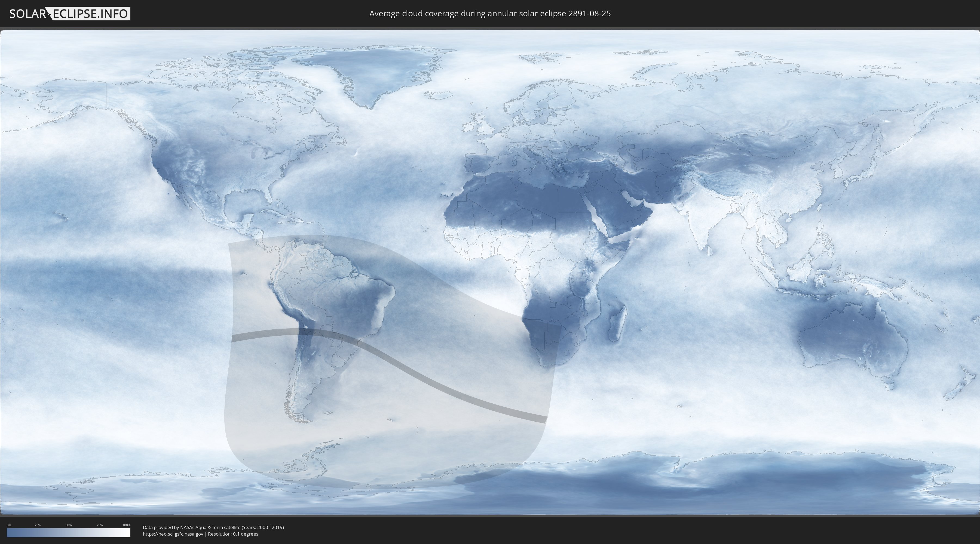Image resolution: width=980 pixels, height=544 pixels.
Task: Click the cloud coverage gradient legend bar
Action: 69,533
